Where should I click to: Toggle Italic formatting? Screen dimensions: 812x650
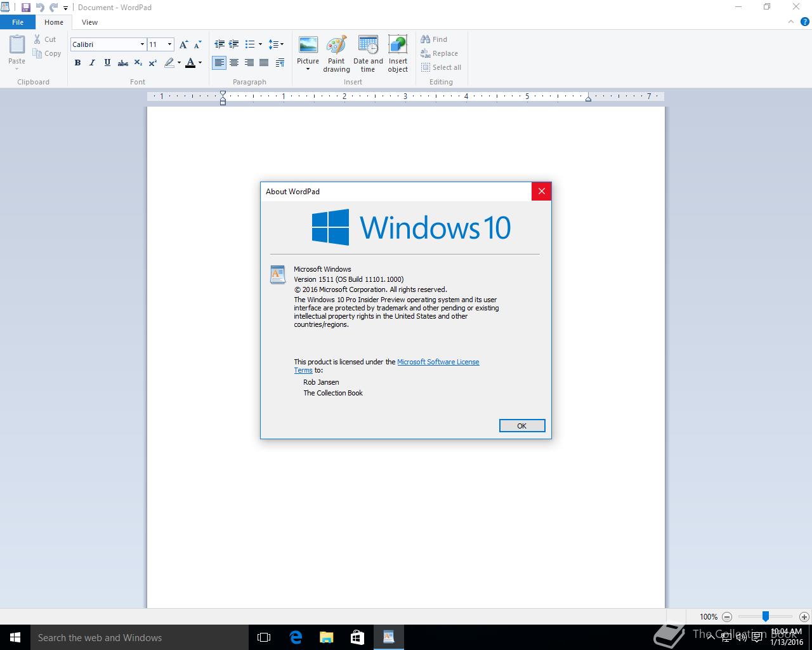coord(92,63)
